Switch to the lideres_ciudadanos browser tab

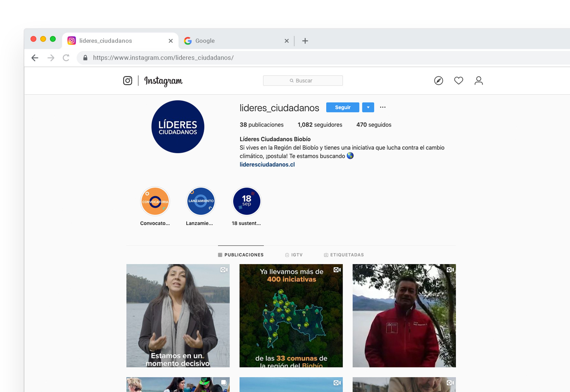pos(120,41)
